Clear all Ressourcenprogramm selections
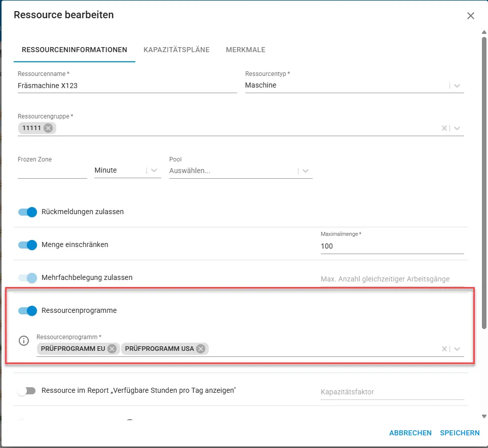 444,349
